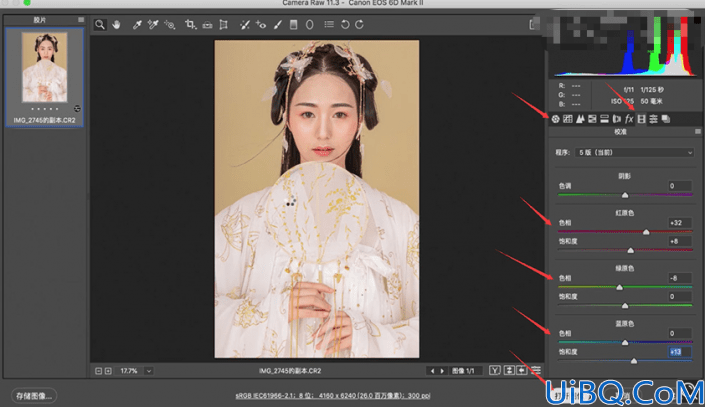Viewport: 705px width, 407px height.
Task: Switch to the Lens Corrections panel tab
Action: [616, 119]
